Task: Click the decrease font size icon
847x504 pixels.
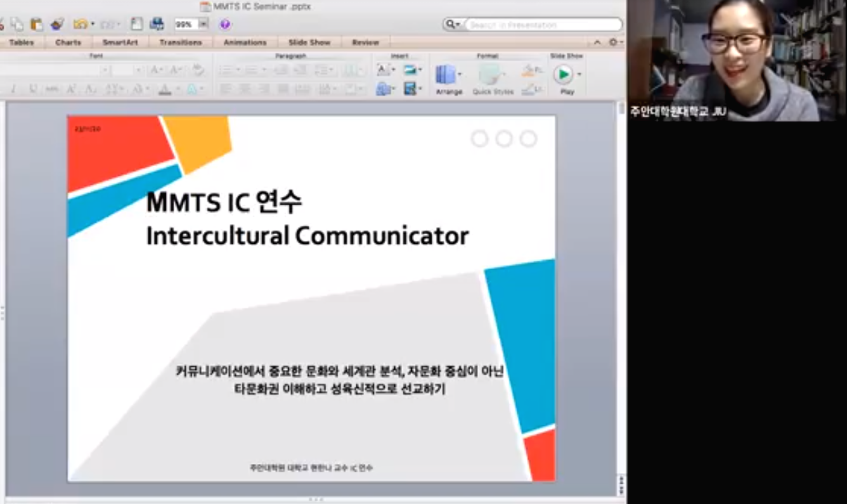Action: click(x=176, y=70)
